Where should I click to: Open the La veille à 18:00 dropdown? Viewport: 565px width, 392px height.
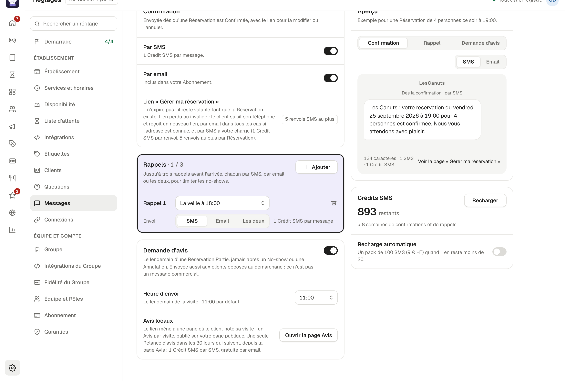(222, 203)
